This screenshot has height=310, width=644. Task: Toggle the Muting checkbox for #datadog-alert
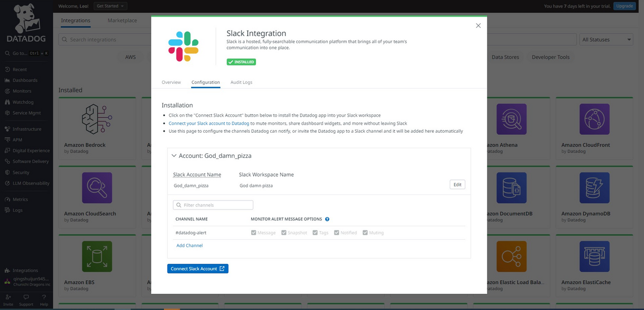pos(365,233)
